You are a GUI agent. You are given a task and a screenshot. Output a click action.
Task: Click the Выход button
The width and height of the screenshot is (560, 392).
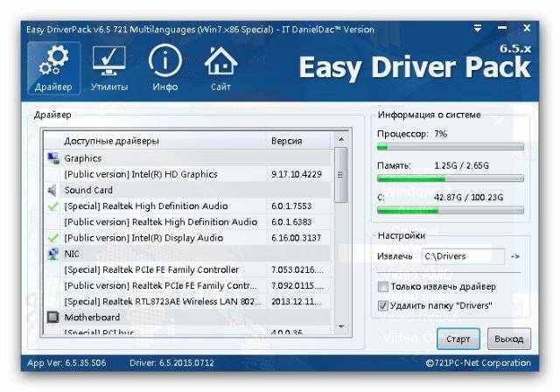(x=509, y=339)
